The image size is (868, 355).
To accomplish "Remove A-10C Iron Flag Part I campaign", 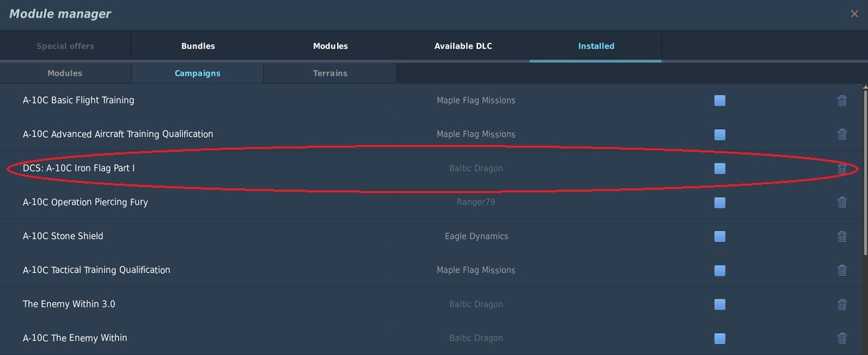I will (842, 168).
